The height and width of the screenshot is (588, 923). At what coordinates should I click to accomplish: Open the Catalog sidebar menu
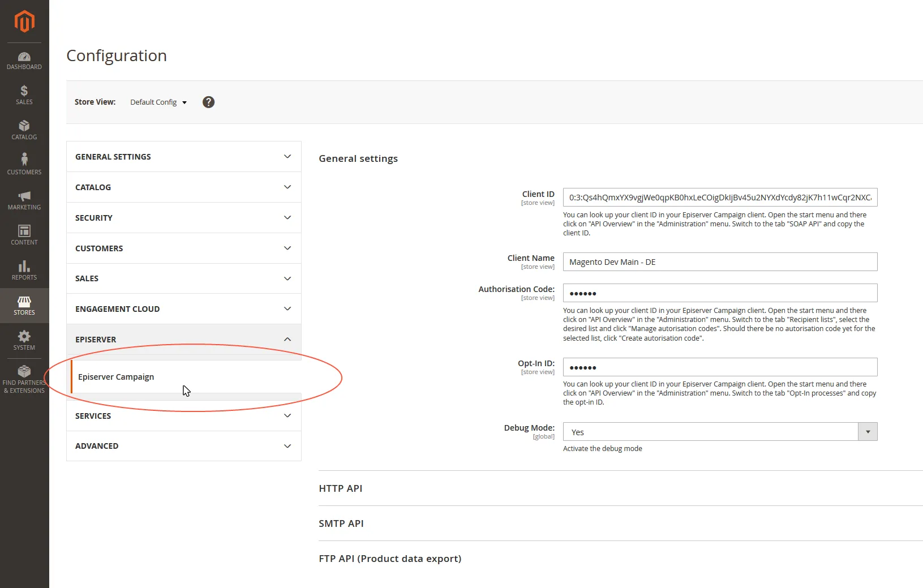point(24,130)
